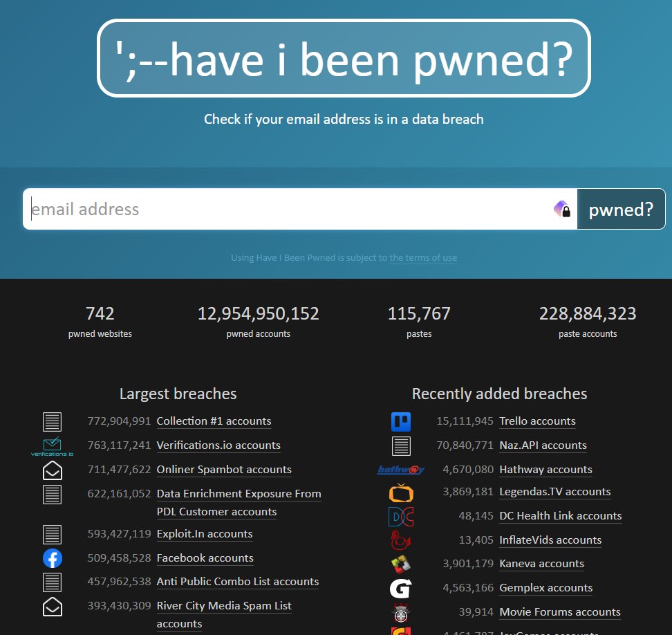Viewport: 672px width, 635px height.
Task: Open Hathway accounts link
Action: [546, 470]
